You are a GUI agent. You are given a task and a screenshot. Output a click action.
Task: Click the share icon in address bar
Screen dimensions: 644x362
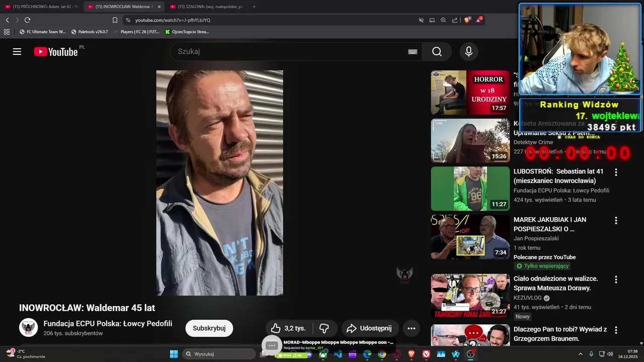click(x=455, y=20)
